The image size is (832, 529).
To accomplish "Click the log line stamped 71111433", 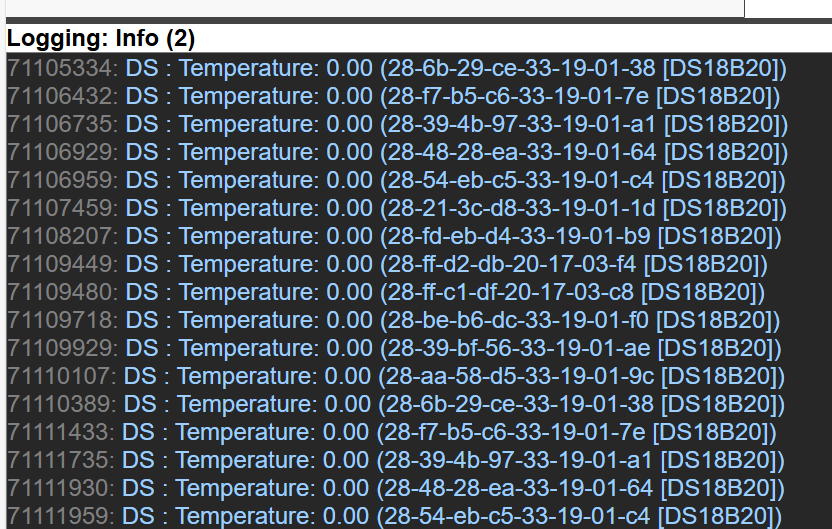I will tap(392, 433).
